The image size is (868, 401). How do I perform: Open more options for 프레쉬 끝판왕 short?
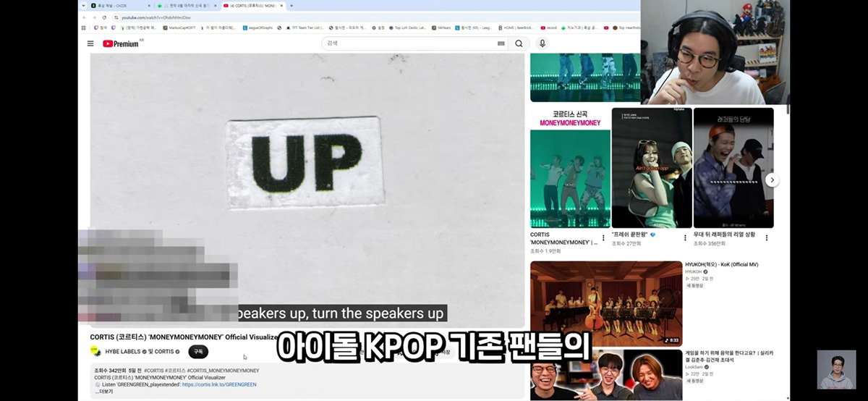click(x=685, y=237)
